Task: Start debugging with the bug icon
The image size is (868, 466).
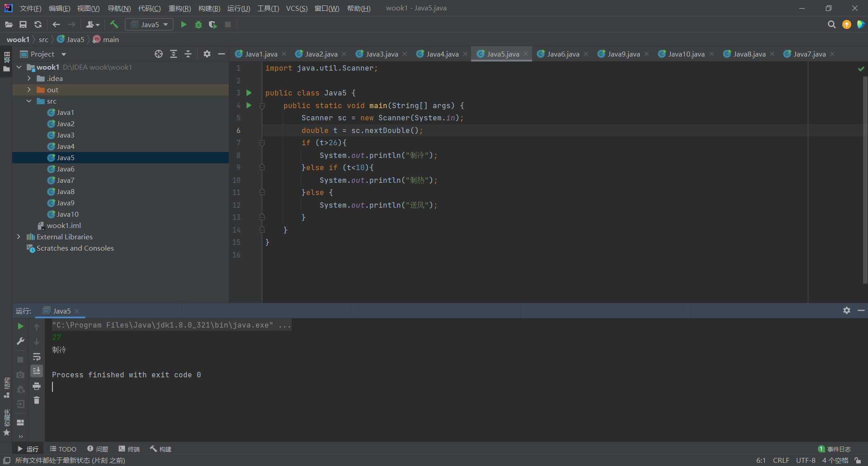Action: tap(198, 24)
